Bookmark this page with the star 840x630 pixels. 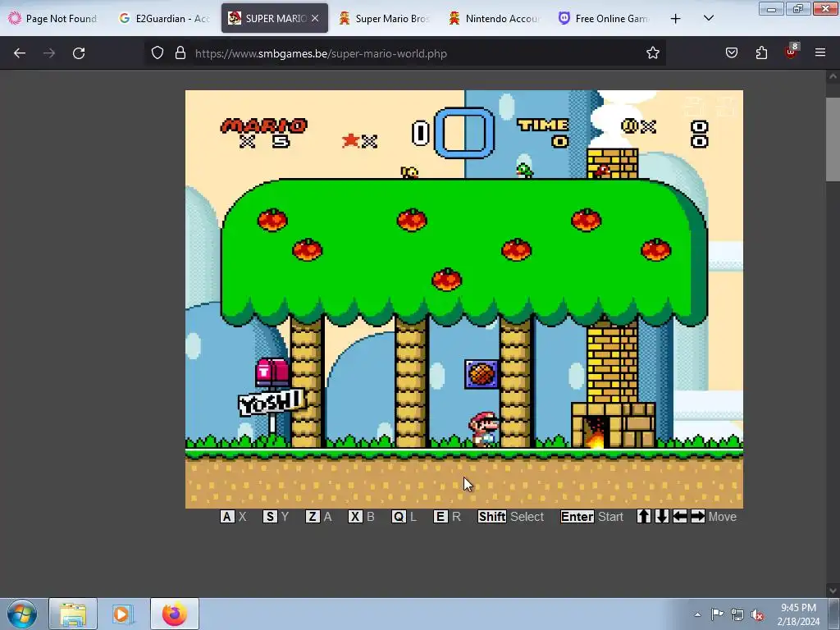coord(652,52)
